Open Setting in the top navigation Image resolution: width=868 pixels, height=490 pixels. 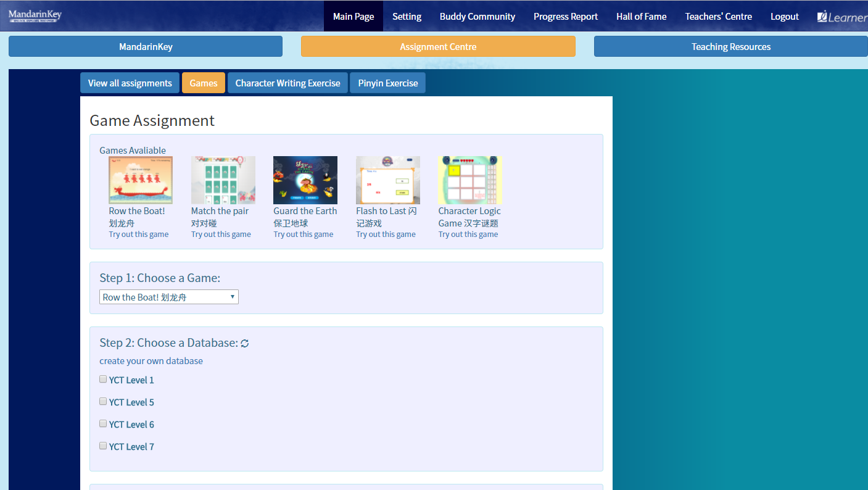click(407, 16)
